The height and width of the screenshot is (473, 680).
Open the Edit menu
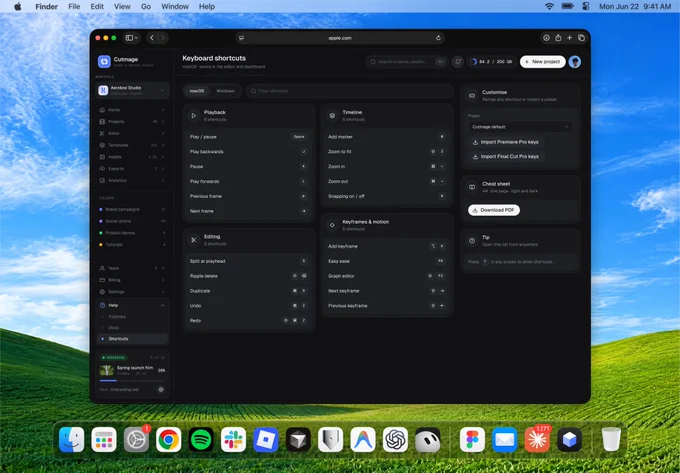point(97,7)
